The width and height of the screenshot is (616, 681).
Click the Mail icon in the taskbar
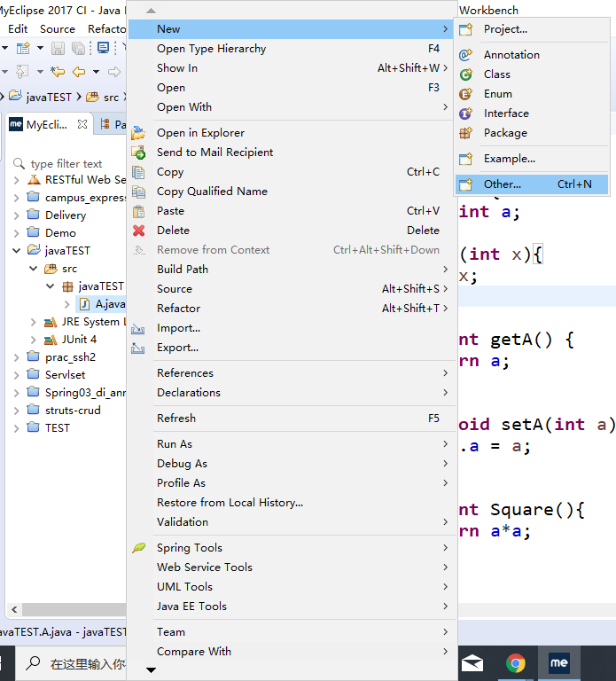[x=472, y=663]
